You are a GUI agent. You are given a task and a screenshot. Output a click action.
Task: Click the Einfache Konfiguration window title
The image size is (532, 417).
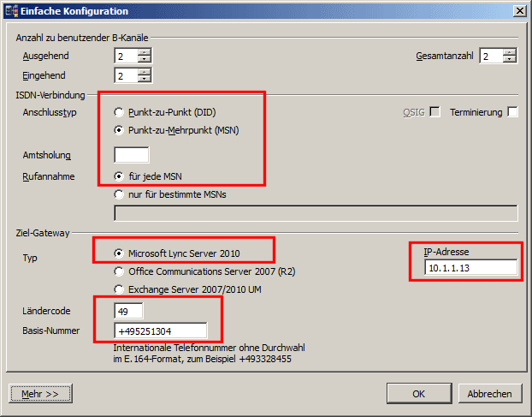(74, 11)
